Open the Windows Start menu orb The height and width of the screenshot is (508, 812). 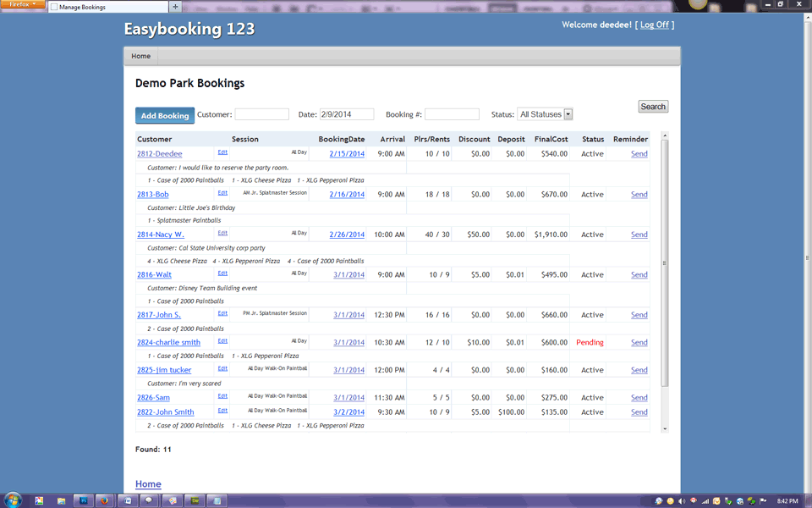pyautogui.click(x=13, y=500)
